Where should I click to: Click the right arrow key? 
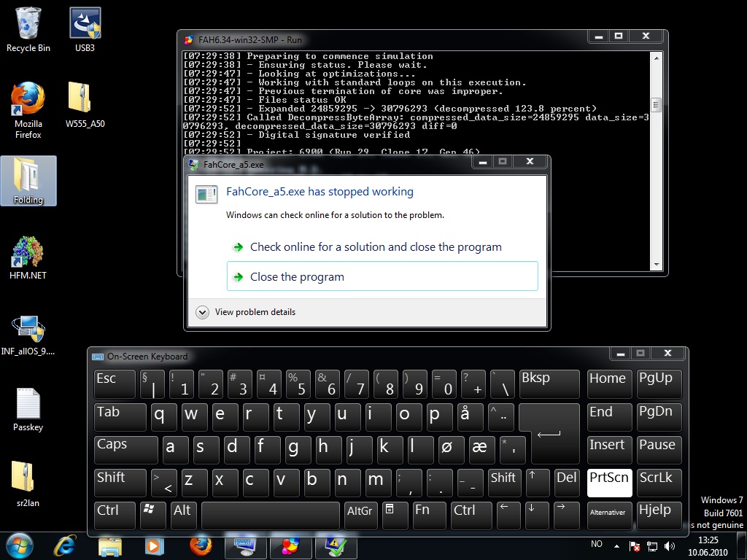(x=566, y=516)
